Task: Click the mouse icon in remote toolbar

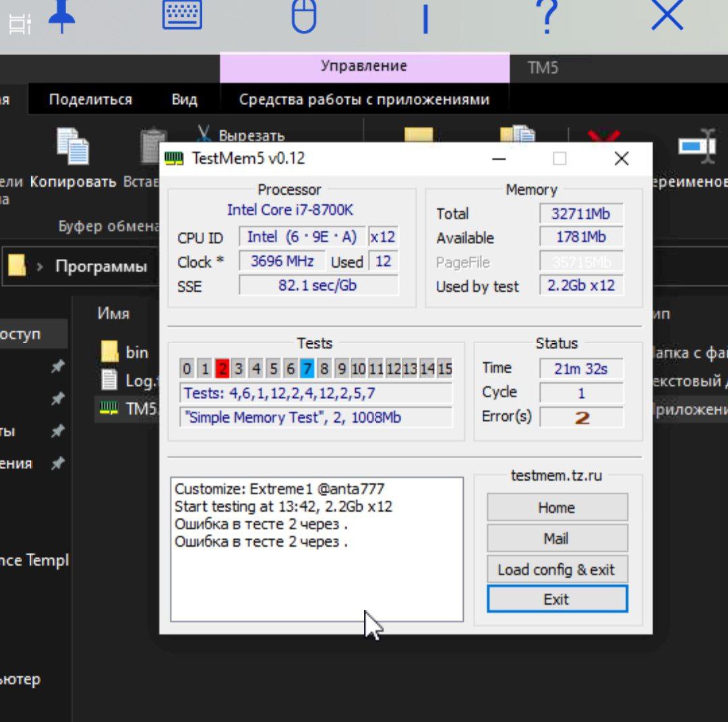Action: point(304,16)
